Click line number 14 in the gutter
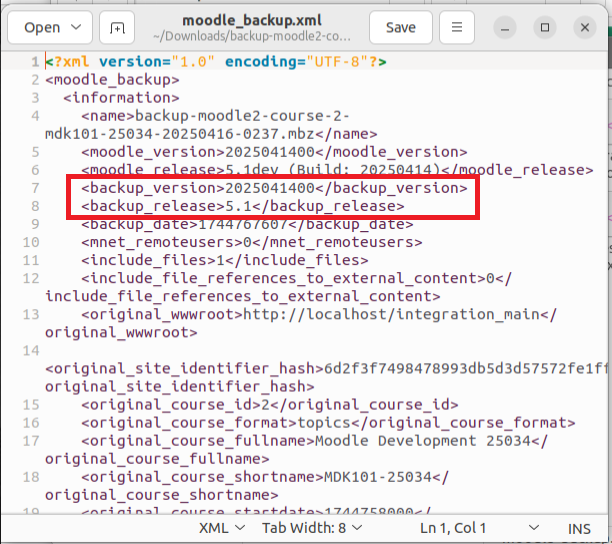Viewport: 612px width, 544px height. tap(31, 351)
